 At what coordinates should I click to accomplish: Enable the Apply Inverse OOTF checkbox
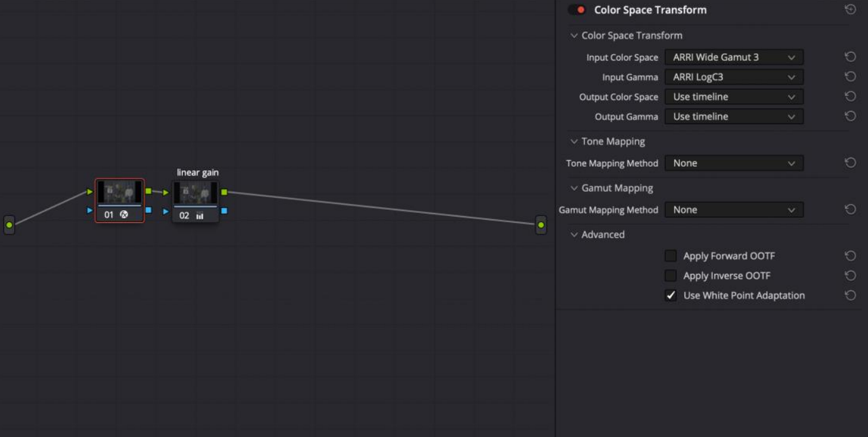coord(671,276)
